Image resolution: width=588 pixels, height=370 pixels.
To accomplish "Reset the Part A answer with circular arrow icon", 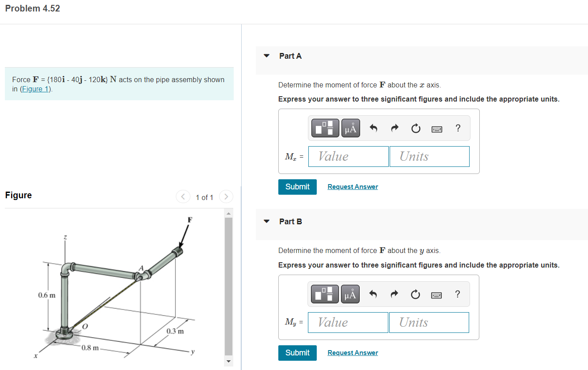I will (x=415, y=128).
